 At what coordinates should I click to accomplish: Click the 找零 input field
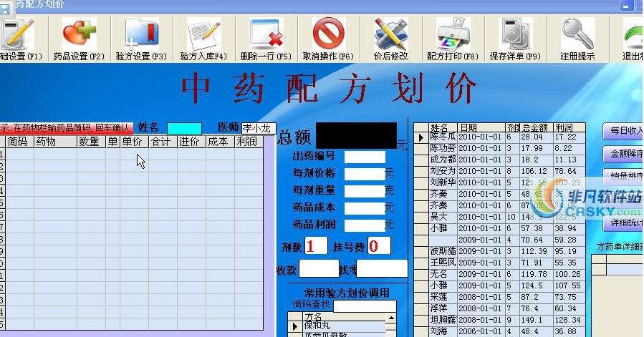(x=382, y=269)
